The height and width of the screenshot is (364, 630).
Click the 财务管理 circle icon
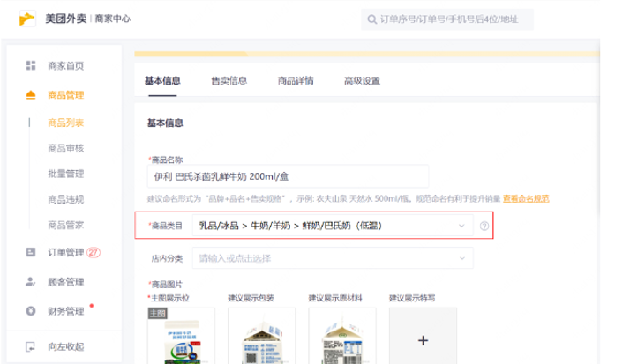click(31, 311)
